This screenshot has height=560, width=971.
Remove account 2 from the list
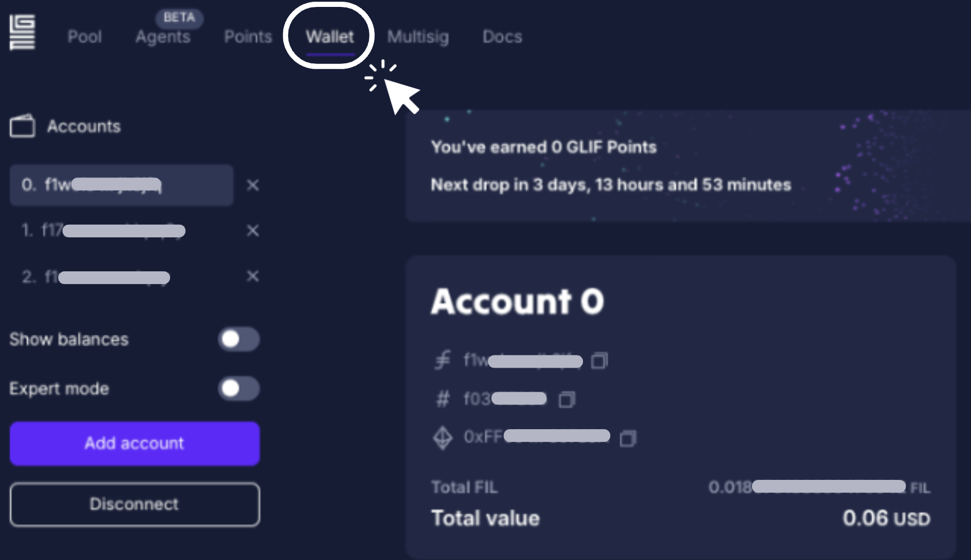[x=253, y=277]
